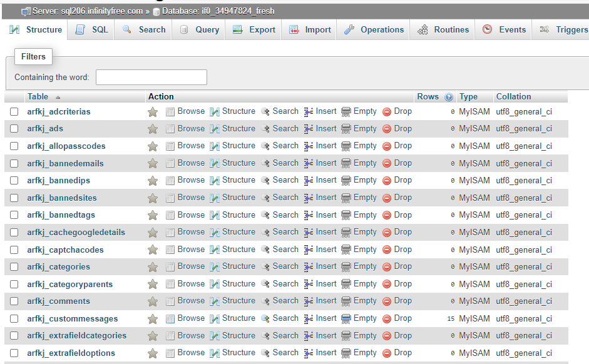Image resolution: width=589 pixels, height=364 pixels.
Task: Sort tables by the Table column header
Action: (x=38, y=97)
